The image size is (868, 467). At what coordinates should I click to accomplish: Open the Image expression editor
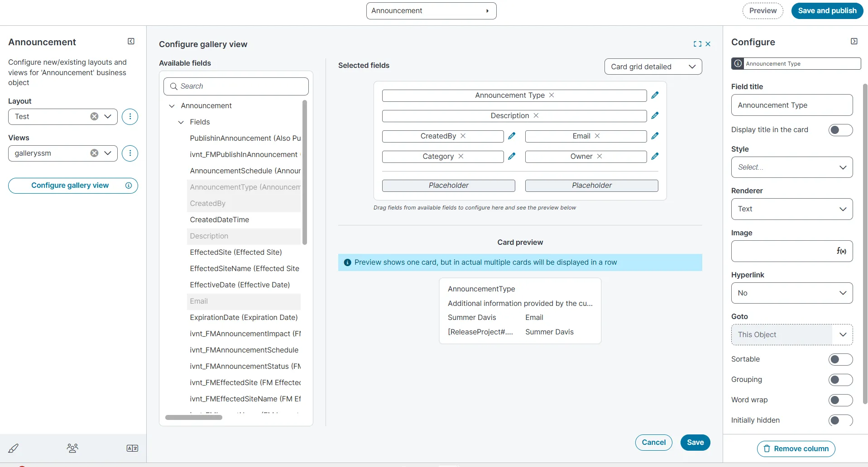click(841, 251)
